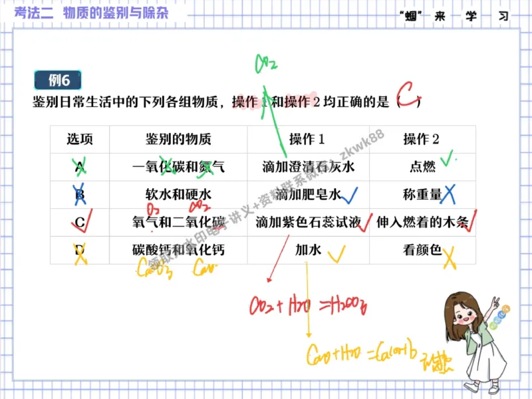
Task: Click the question sentence starting with '鉴别日常生活中'
Action: (x=227, y=102)
